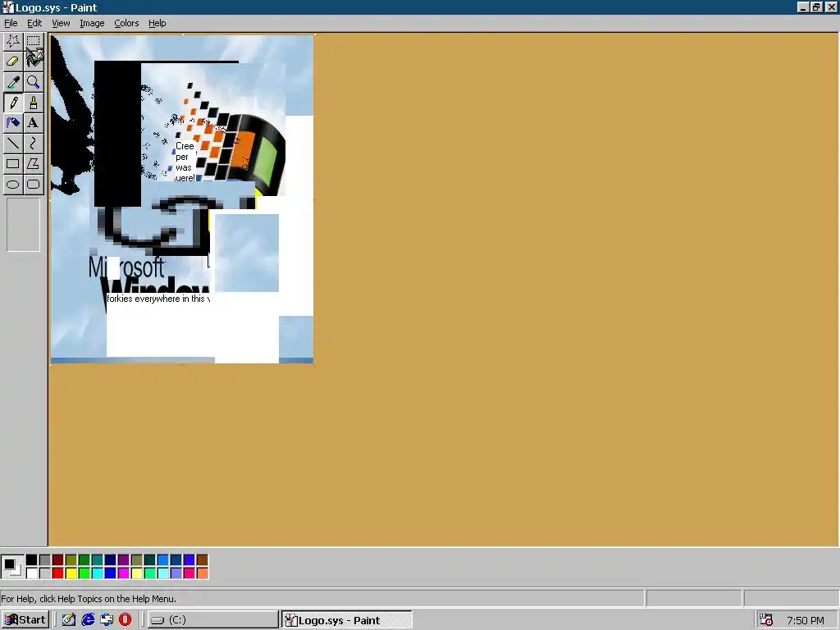Open the Image menu
The height and width of the screenshot is (630, 840).
coord(92,23)
